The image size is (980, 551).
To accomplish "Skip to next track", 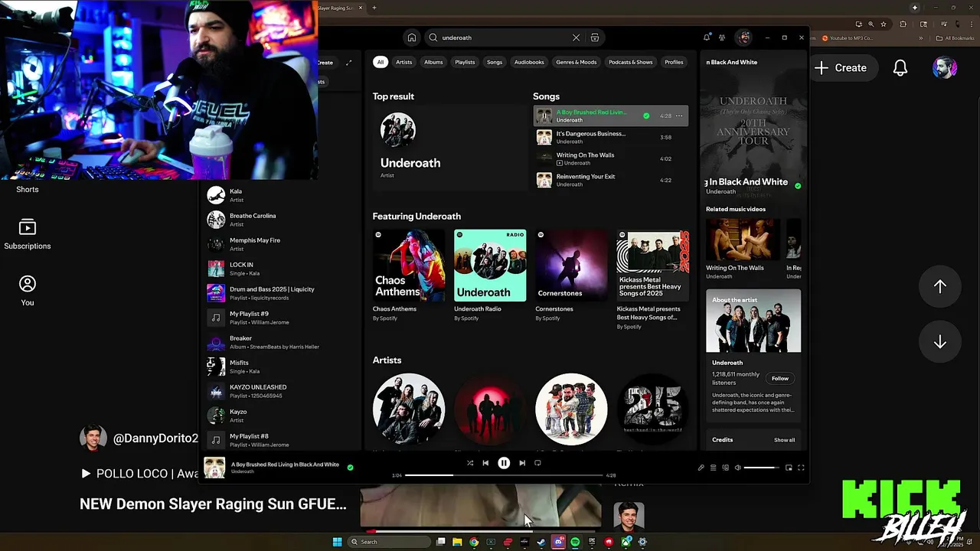I will (522, 463).
